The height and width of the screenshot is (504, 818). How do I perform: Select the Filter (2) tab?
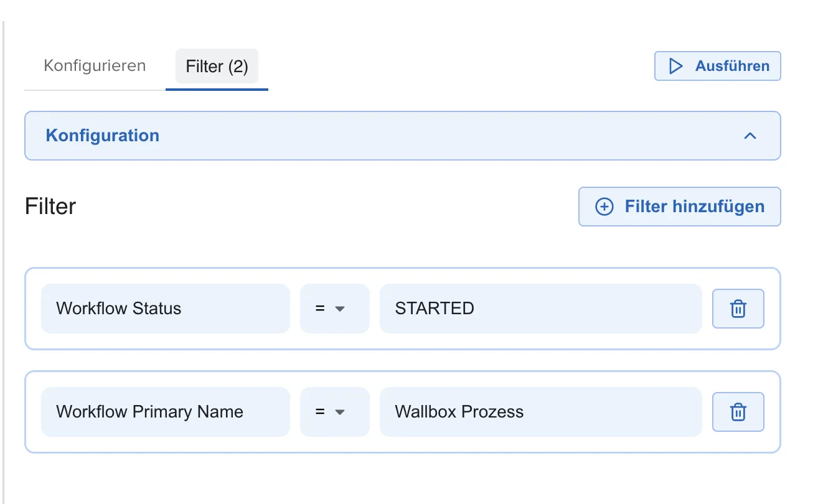pos(217,67)
